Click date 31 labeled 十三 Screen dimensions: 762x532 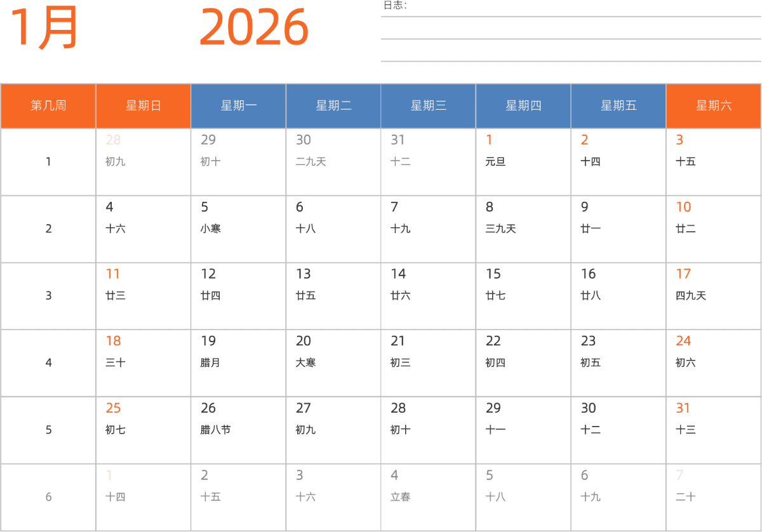[714, 430]
